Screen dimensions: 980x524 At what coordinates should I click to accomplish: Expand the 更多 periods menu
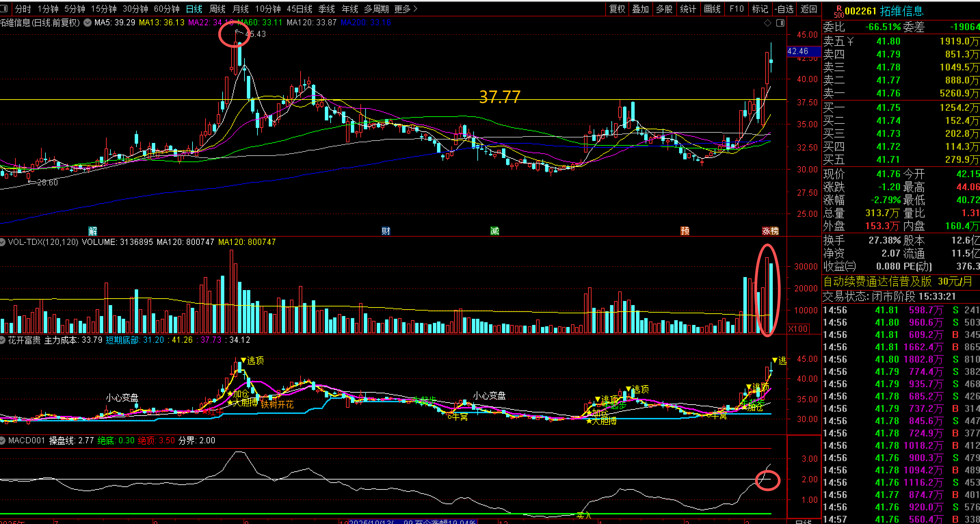click(x=406, y=9)
